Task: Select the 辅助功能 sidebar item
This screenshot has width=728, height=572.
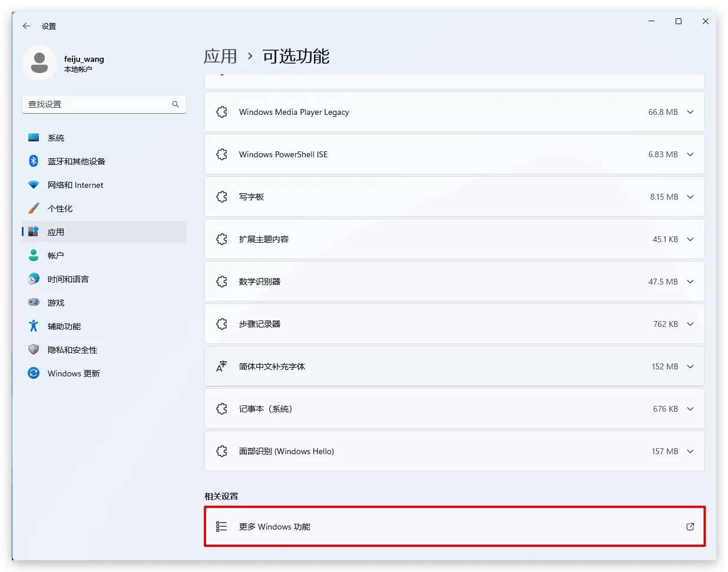Action: coord(104,326)
